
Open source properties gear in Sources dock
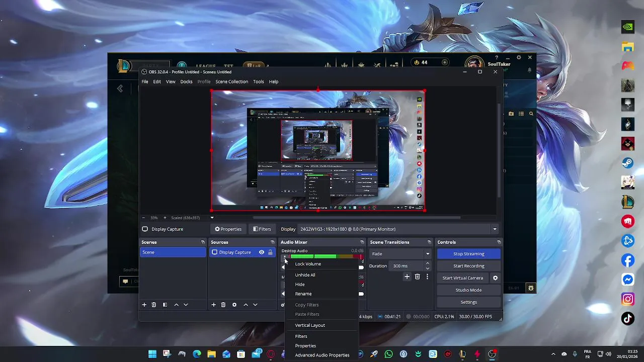[234, 305]
